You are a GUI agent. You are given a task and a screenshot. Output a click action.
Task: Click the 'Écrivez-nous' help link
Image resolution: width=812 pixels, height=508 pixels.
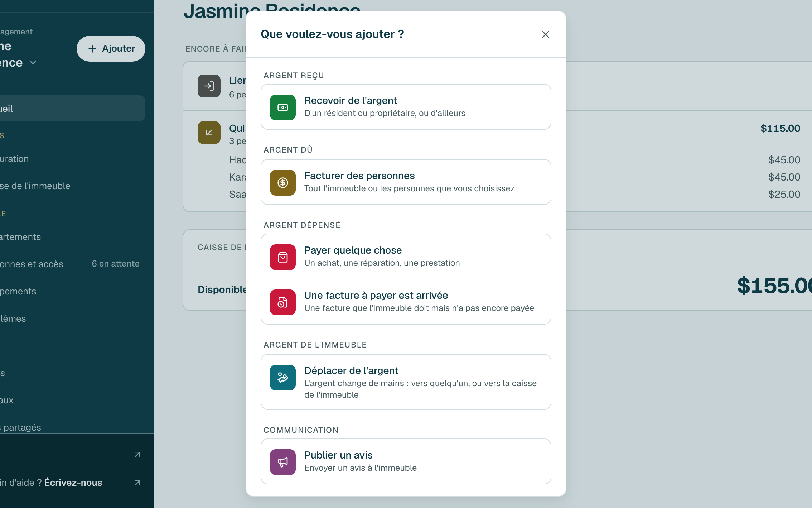(73, 483)
